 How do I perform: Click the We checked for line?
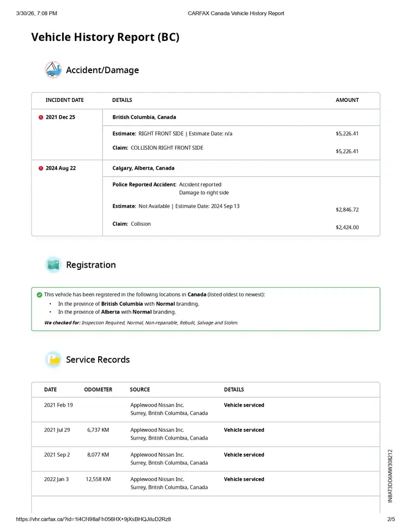point(141,323)
